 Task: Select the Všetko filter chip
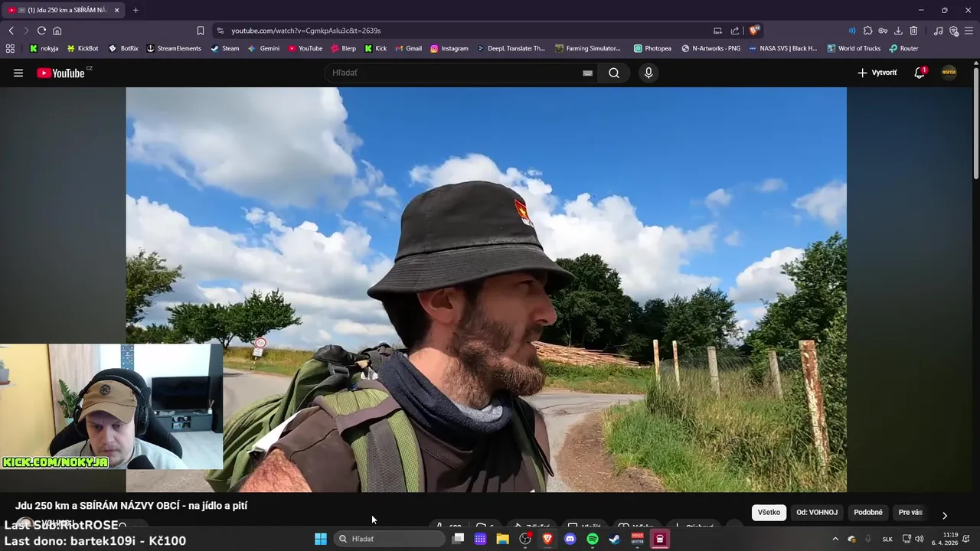[x=769, y=512]
